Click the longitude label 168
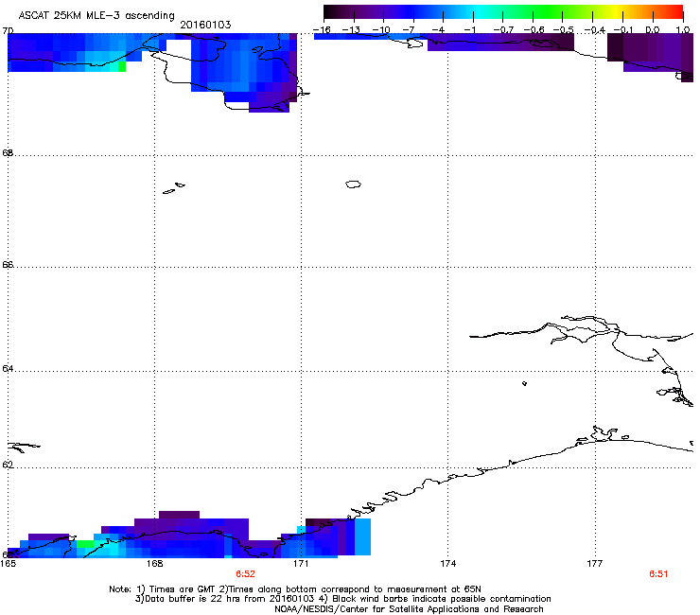 (154, 564)
